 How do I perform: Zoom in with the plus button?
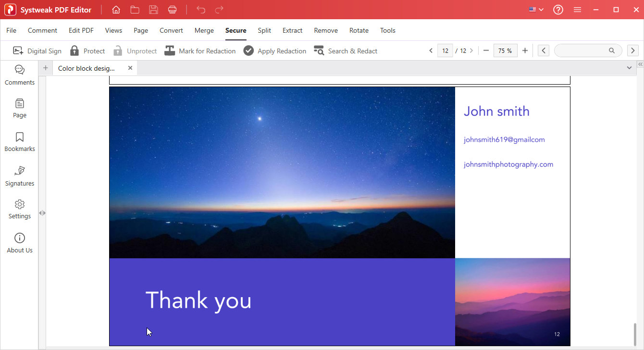point(525,50)
